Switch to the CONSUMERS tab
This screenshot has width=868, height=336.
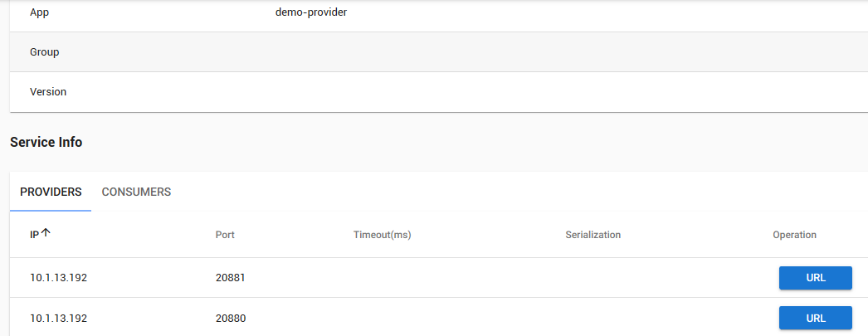[x=136, y=192]
